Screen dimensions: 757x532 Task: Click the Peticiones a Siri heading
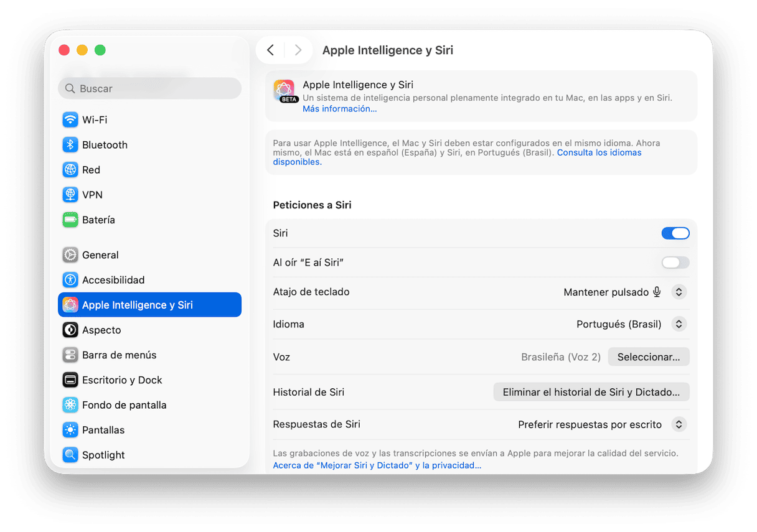click(x=312, y=205)
